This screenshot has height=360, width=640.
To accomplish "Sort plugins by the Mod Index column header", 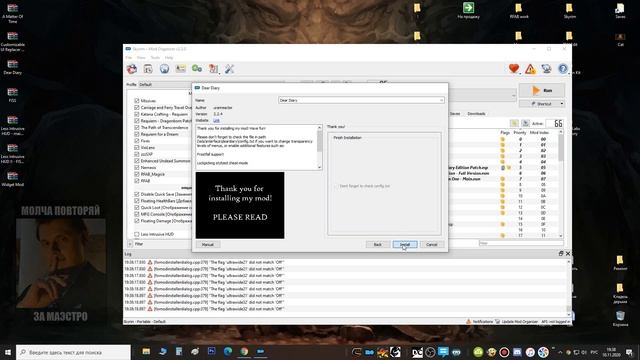I will (539, 133).
